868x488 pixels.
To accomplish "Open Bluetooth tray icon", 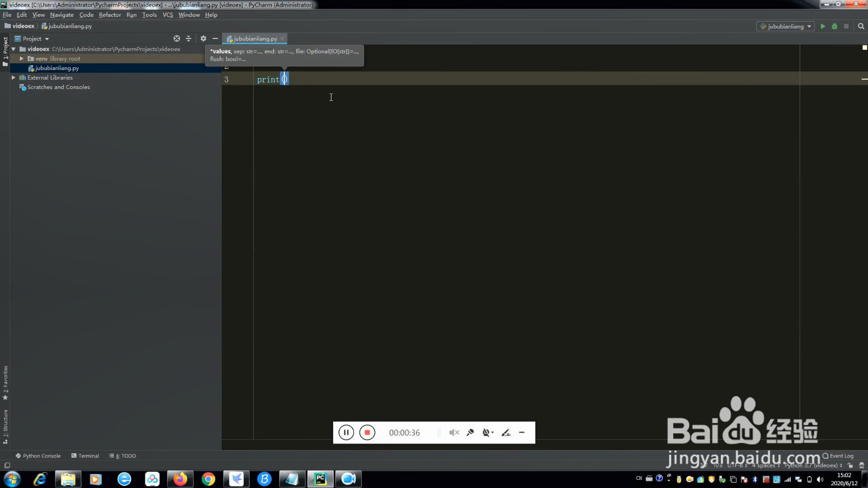I will 755,479.
